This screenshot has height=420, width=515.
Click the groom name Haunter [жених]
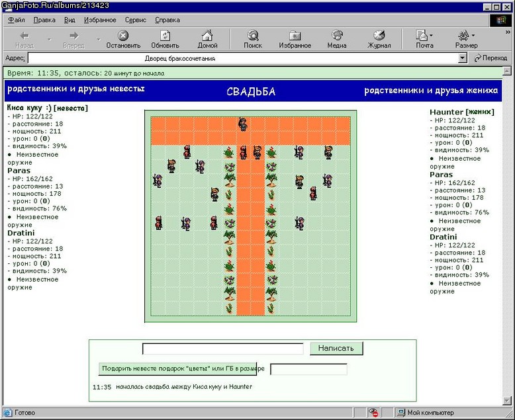[x=462, y=112]
